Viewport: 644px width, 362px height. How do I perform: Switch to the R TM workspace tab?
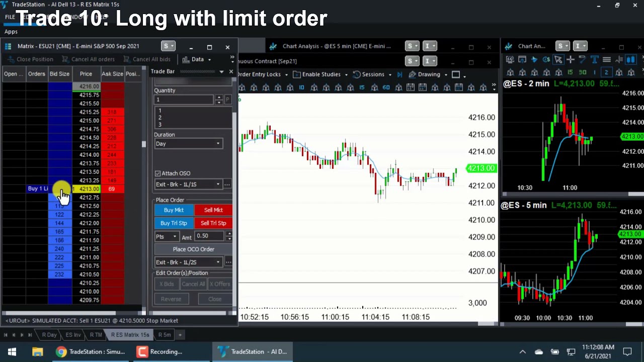pyautogui.click(x=96, y=335)
